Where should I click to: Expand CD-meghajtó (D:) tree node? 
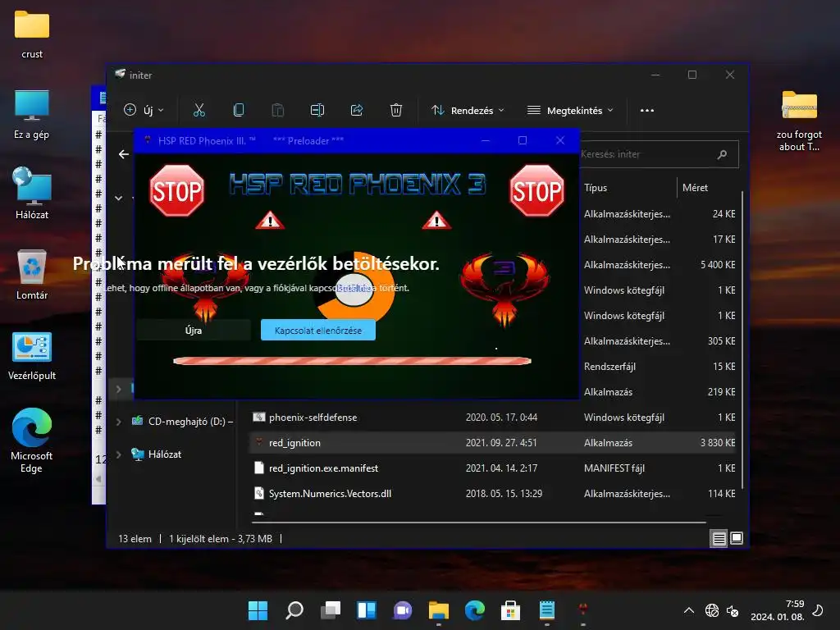118,422
